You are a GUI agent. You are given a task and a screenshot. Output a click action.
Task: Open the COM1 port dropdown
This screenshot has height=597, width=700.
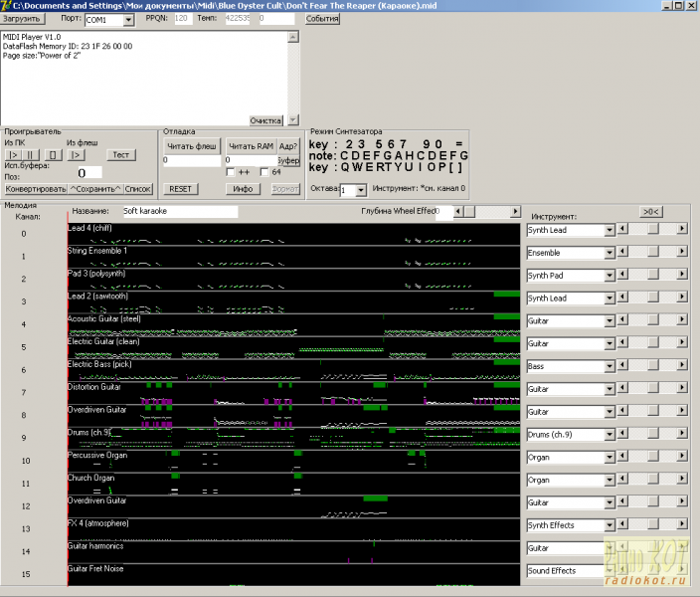click(x=128, y=20)
